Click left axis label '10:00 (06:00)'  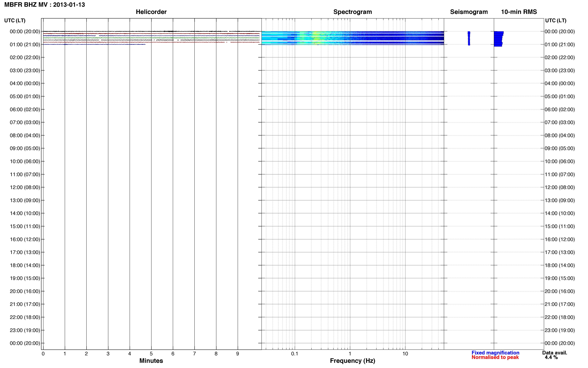[x=25, y=161]
